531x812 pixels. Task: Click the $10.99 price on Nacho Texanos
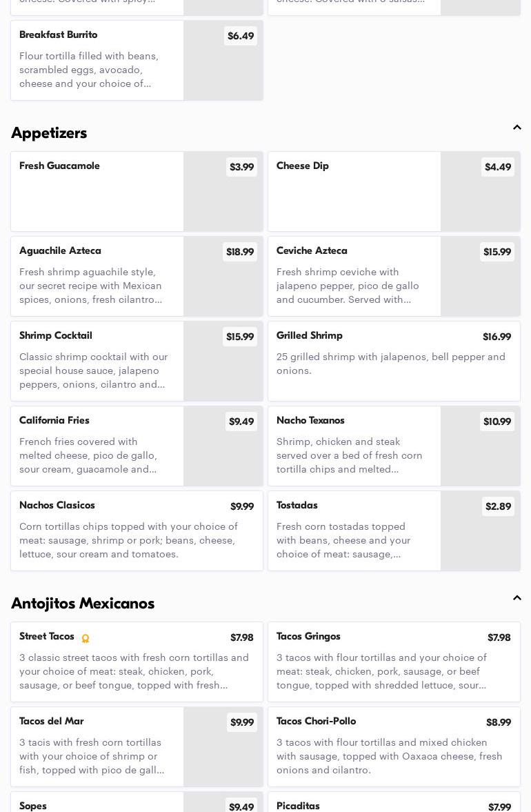[x=497, y=422]
